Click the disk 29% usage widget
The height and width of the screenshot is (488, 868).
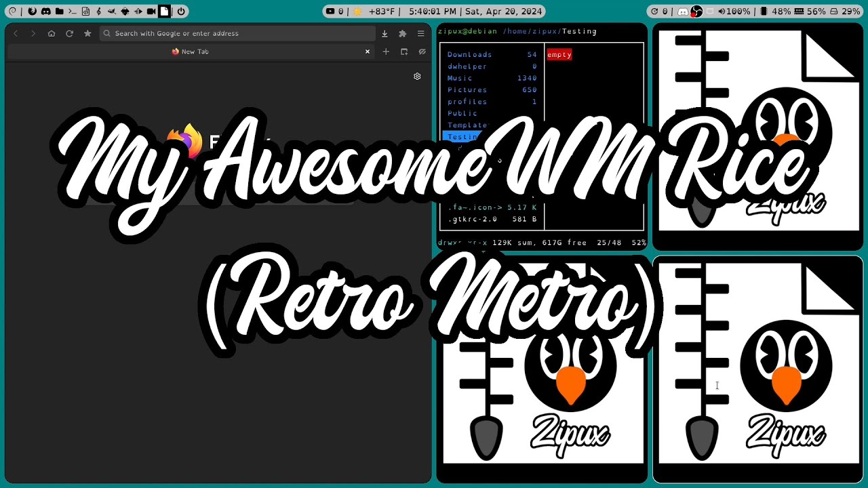(845, 12)
